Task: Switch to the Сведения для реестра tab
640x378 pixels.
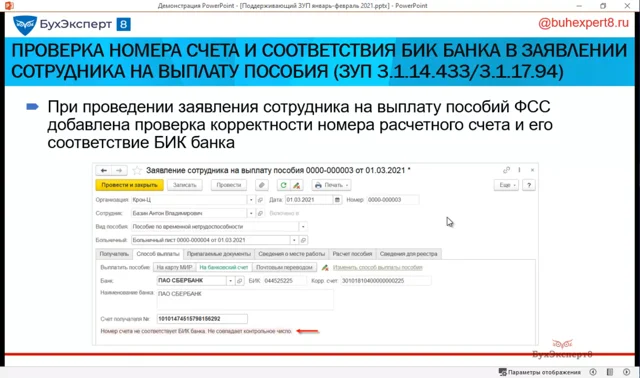Action: (x=409, y=254)
